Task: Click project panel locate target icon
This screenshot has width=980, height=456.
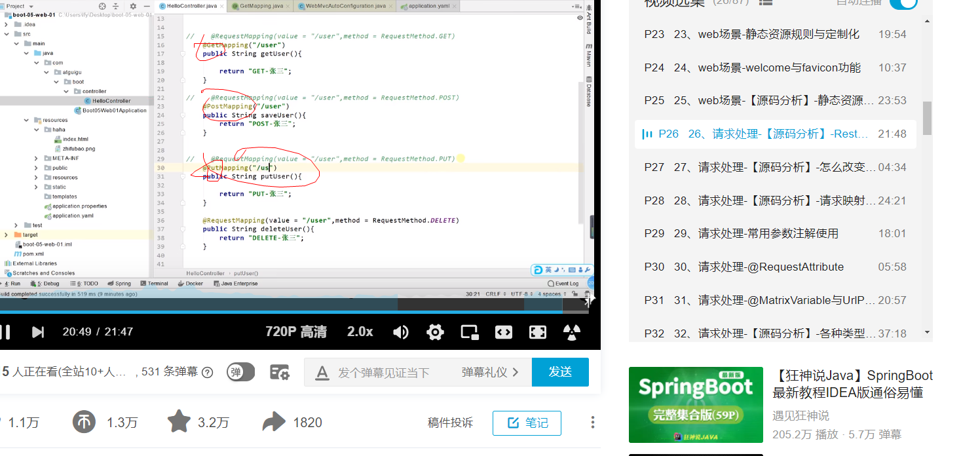Action: [102, 6]
